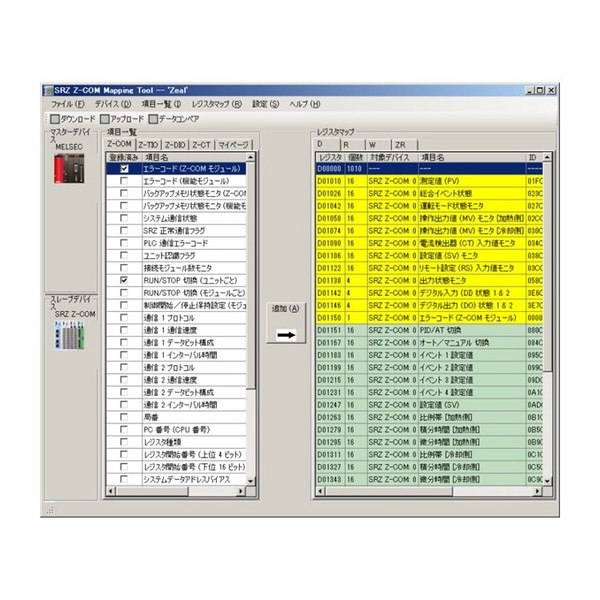Select the D00000 register row
This screenshot has width=600, height=600.
click(x=429, y=169)
